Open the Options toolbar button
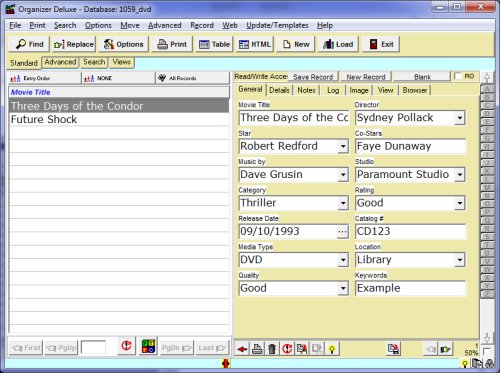Screen dimensions: 500x373 123,44
